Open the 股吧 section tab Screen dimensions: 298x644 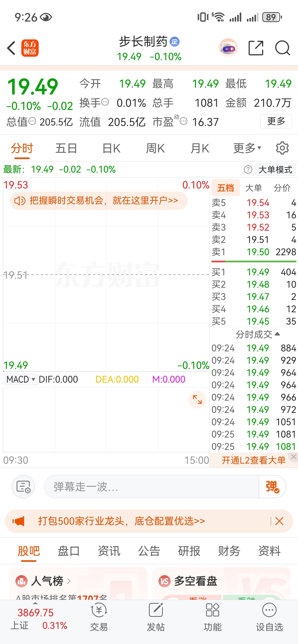point(29,551)
